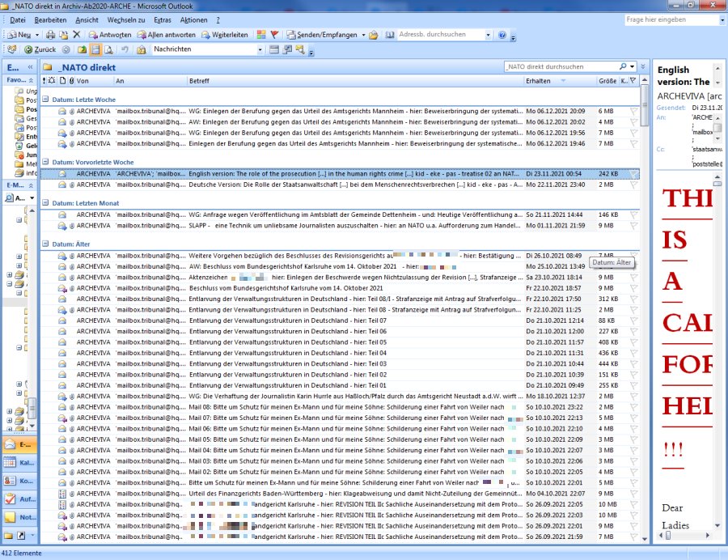Click the Print Preview icon

108,49
